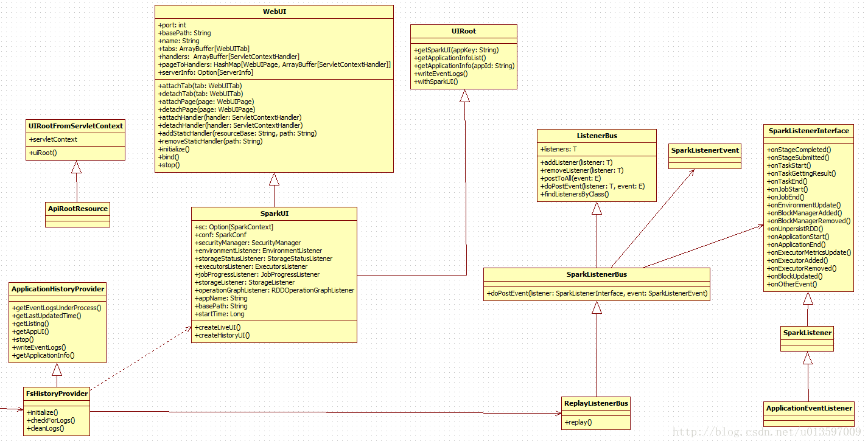868x444 pixels.
Task: Click the +onJobStart() method
Action: click(788, 189)
